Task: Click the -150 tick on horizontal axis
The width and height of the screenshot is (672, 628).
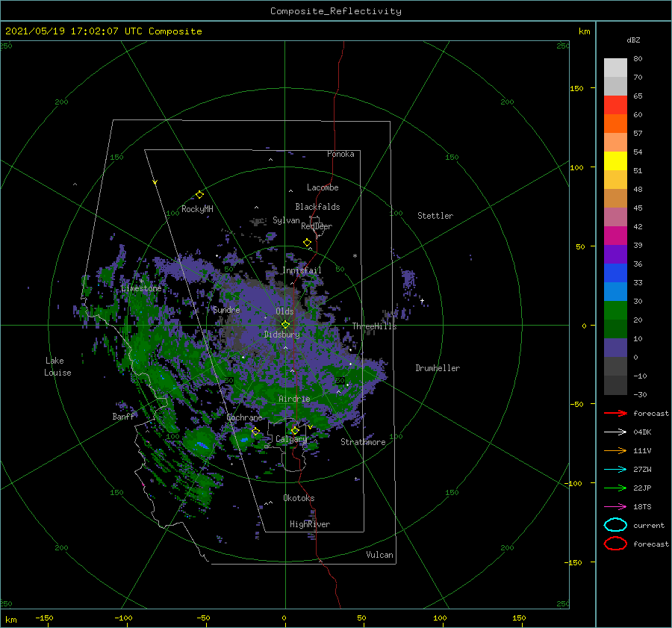Action: (44, 618)
